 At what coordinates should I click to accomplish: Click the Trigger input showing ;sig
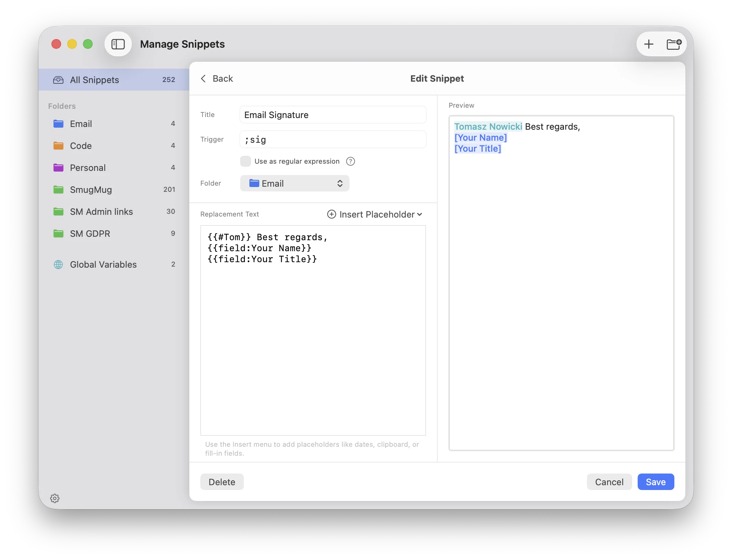(333, 139)
